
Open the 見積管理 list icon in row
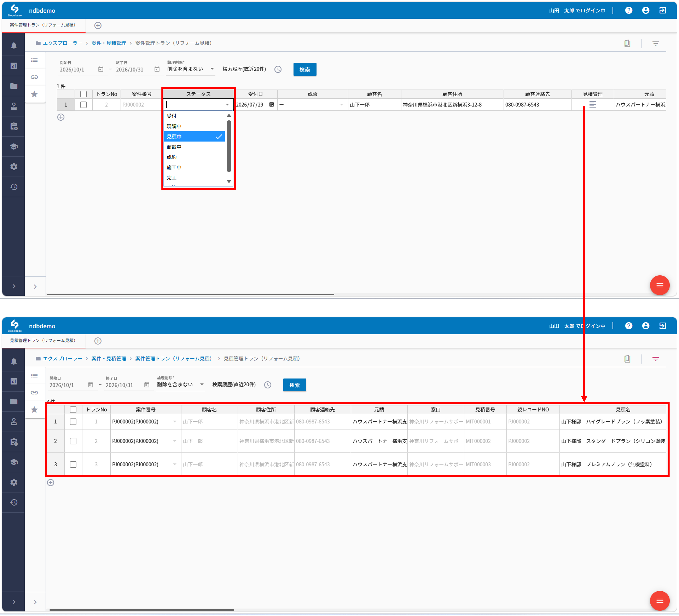[592, 105]
